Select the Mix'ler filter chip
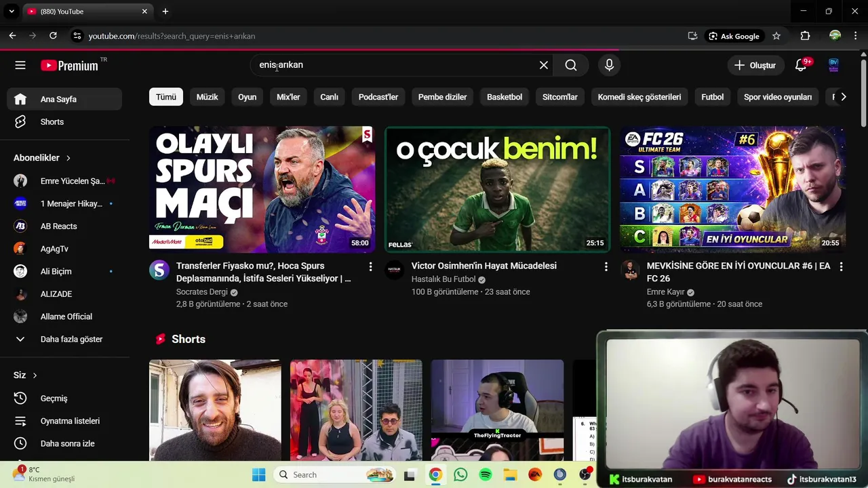Screen dimensions: 868x488 pyautogui.click(x=288, y=97)
